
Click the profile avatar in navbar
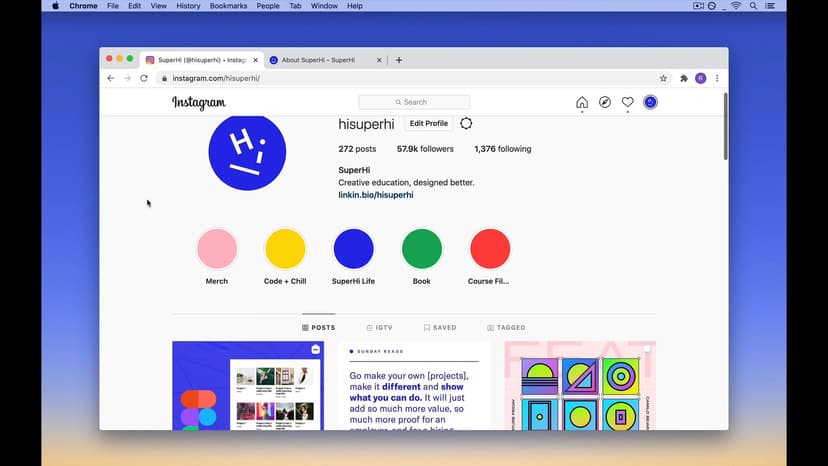[x=651, y=102]
